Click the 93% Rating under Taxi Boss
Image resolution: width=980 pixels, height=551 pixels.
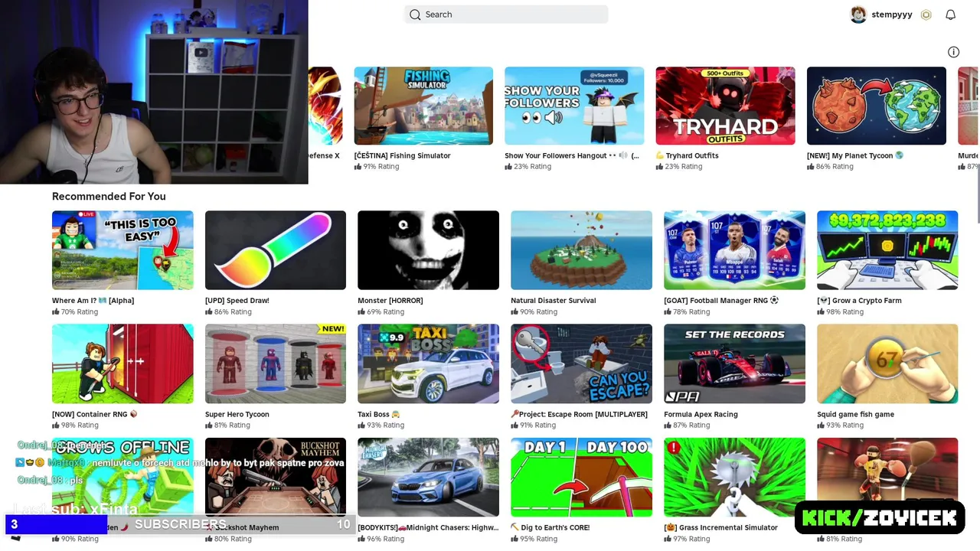(x=381, y=425)
